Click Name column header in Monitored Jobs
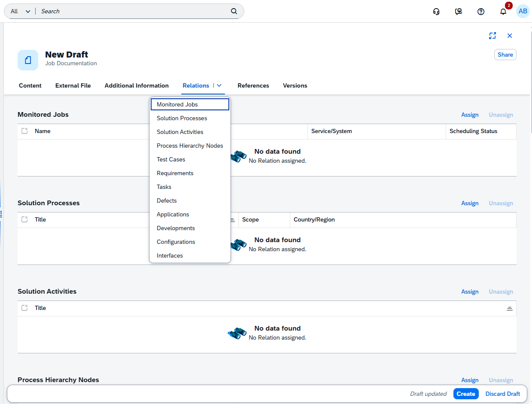 click(43, 131)
